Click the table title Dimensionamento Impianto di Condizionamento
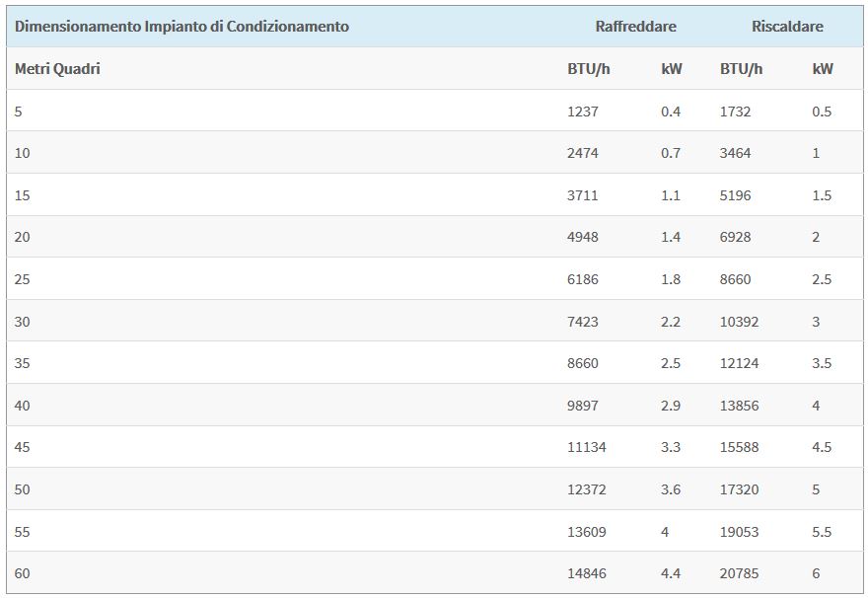This screenshot has width=868, height=598. point(181,27)
